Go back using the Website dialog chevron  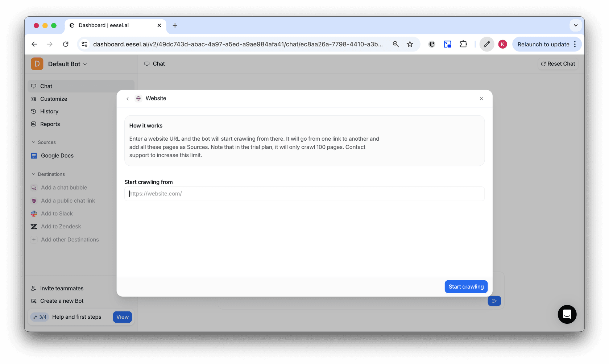click(x=128, y=99)
